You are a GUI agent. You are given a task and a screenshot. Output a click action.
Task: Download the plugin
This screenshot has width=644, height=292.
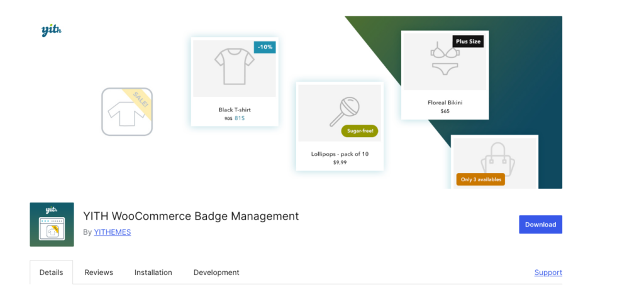click(540, 225)
